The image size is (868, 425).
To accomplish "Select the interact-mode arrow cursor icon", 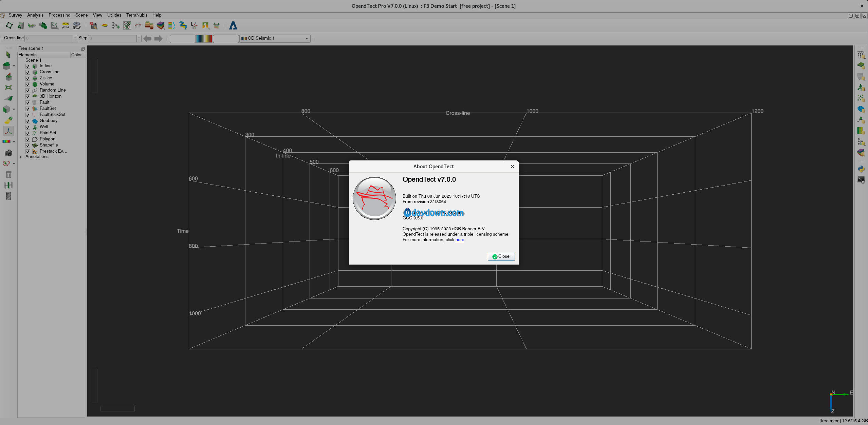I will pos(8,55).
